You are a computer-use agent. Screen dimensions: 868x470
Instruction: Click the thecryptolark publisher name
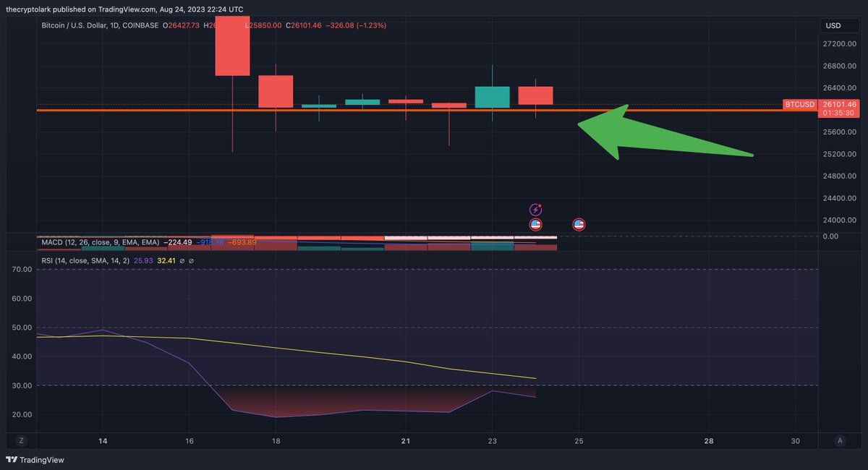point(26,9)
